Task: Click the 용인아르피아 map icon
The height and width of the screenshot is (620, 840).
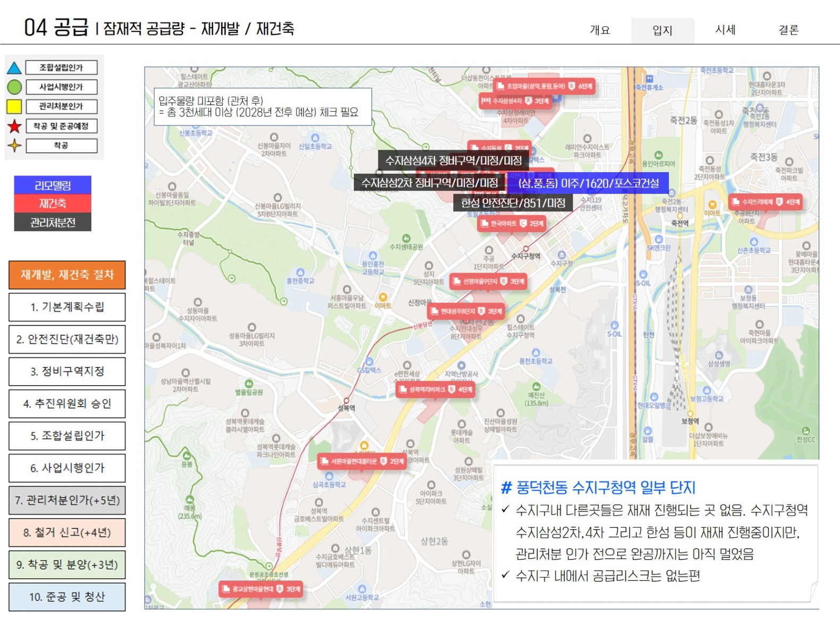Action: point(659,155)
